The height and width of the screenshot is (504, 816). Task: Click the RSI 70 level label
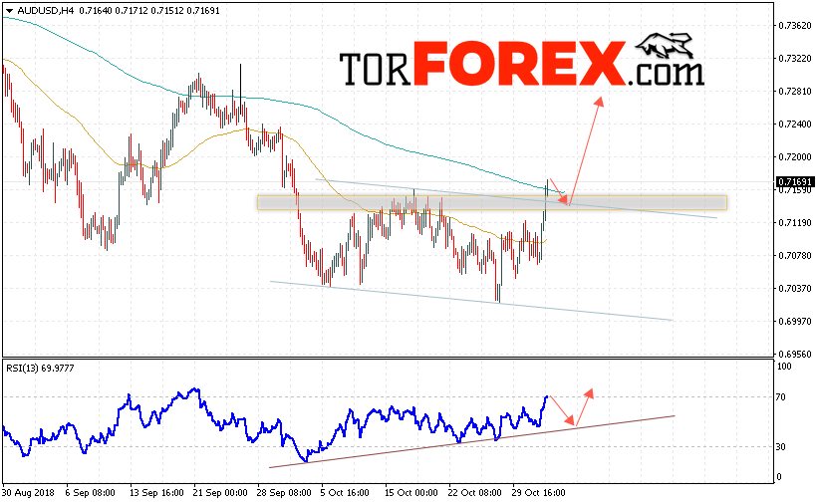[x=780, y=397]
